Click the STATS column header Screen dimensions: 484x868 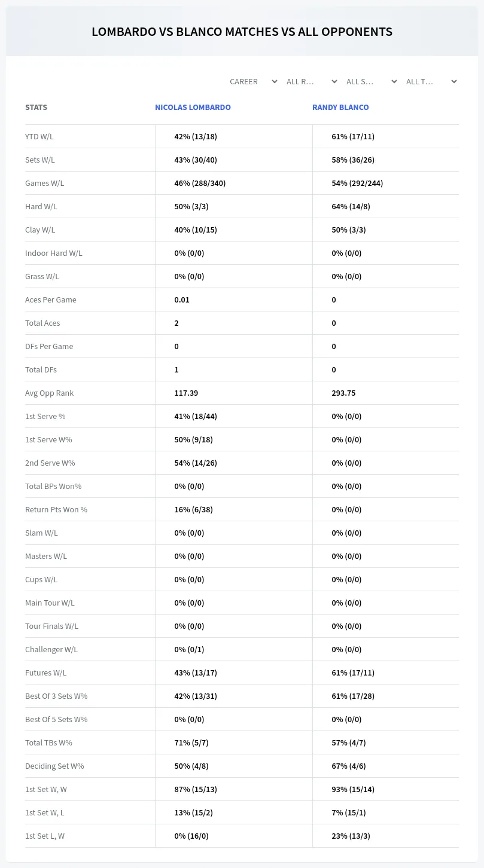(36, 107)
